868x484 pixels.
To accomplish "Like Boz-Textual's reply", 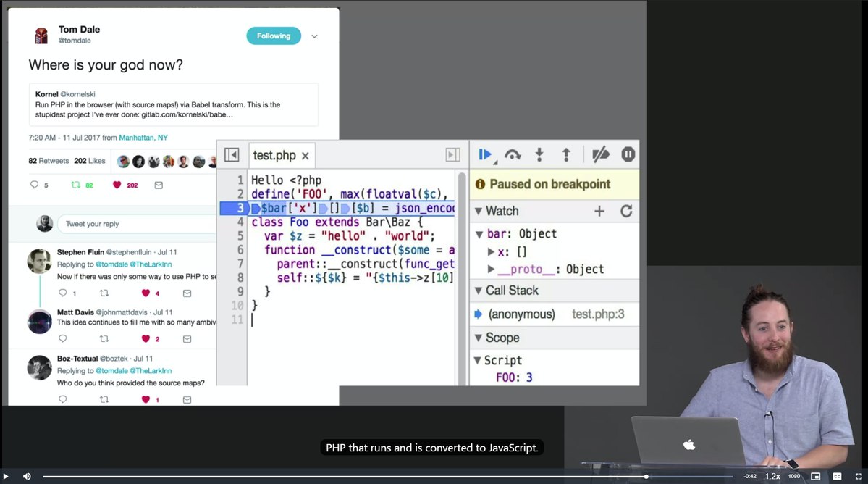I will [x=146, y=399].
